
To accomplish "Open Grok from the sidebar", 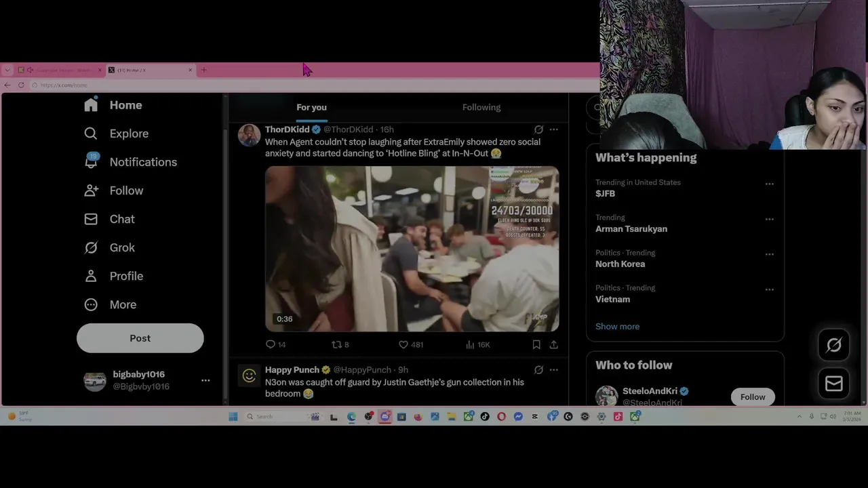I will click(x=109, y=247).
